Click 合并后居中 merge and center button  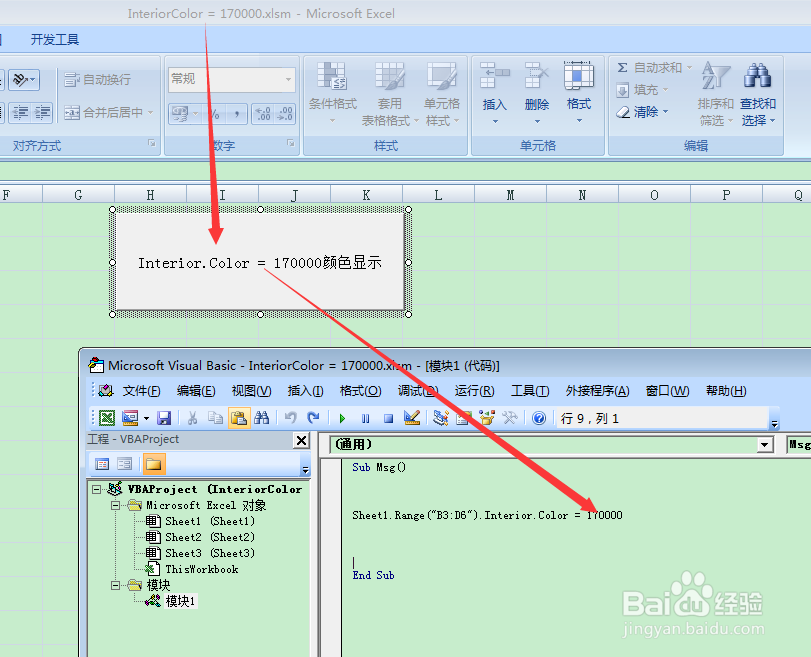pos(103,112)
